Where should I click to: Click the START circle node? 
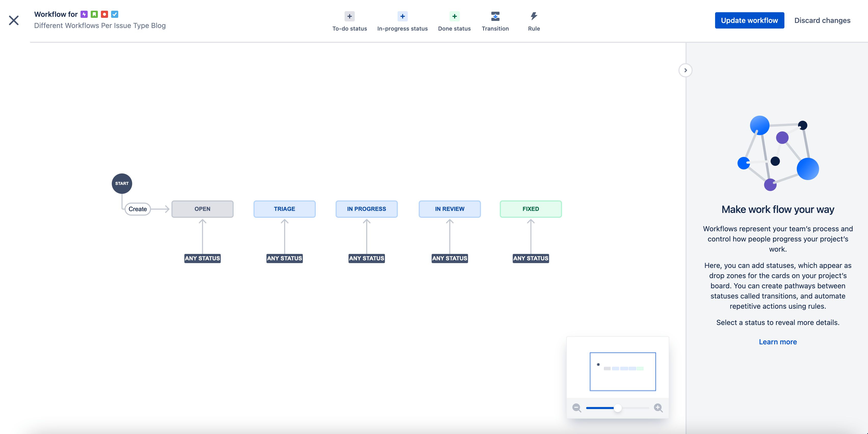[x=122, y=183]
